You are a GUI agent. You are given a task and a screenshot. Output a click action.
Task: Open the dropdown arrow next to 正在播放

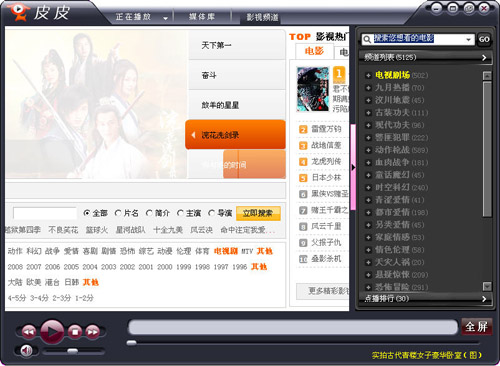(x=165, y=18)
